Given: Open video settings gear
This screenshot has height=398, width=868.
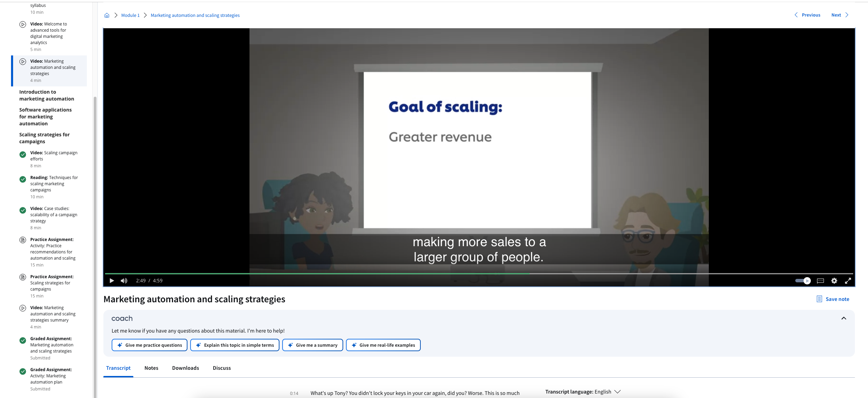Looking at the screenshot, I should (834, 281).
